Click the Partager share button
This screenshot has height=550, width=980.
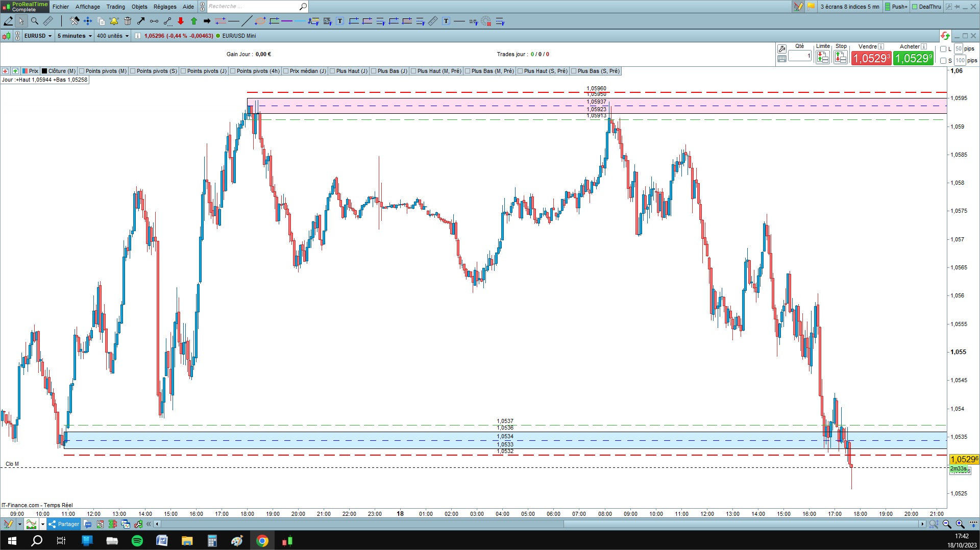(64, 524)
